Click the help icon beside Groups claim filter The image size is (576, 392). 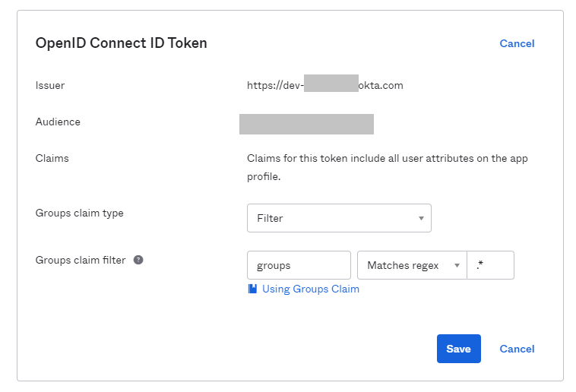tap(138, 260)
